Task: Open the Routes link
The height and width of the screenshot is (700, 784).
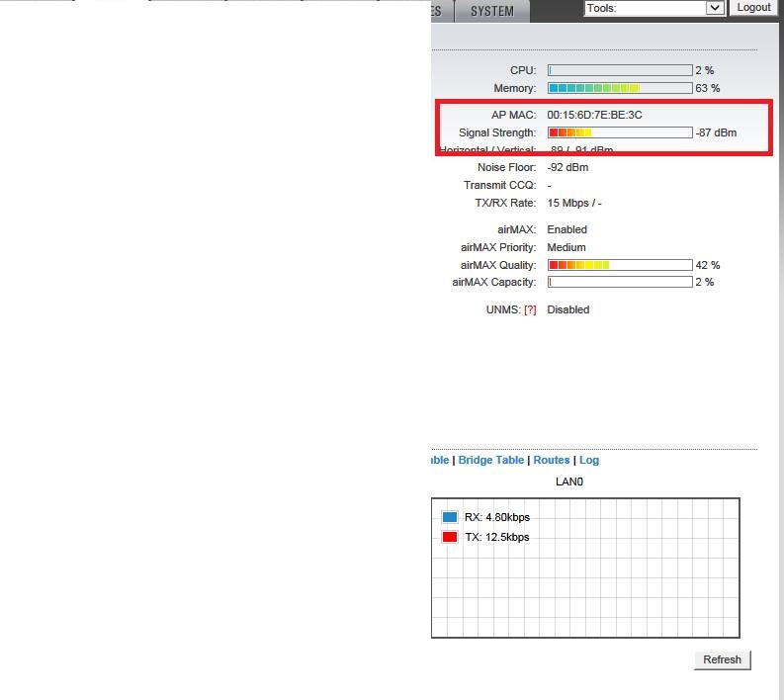Action: pos(552,460)
